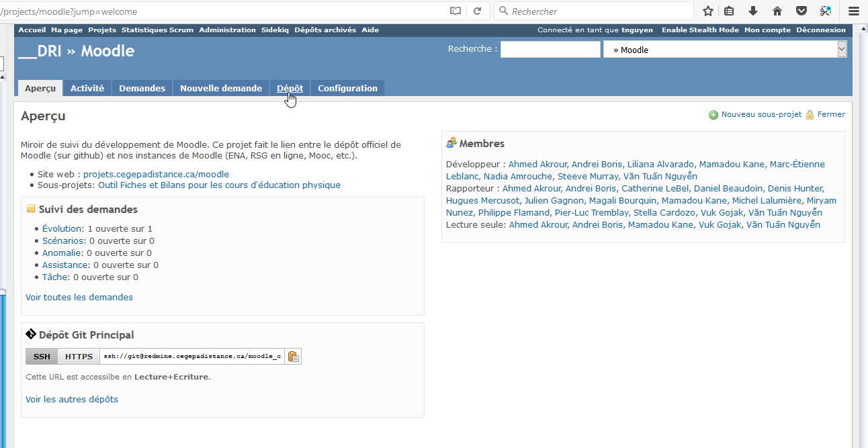The height and width of the screenshot is (448, 868).
Task: Open the Voir toutes les demandes link
Action: point(79,297)
